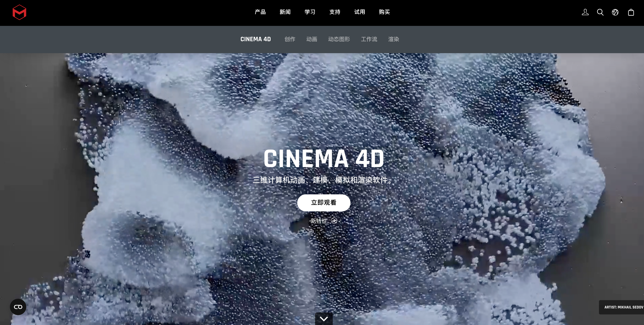Follow the 新特性 link

pyautogui.click(x=319, y=221)
